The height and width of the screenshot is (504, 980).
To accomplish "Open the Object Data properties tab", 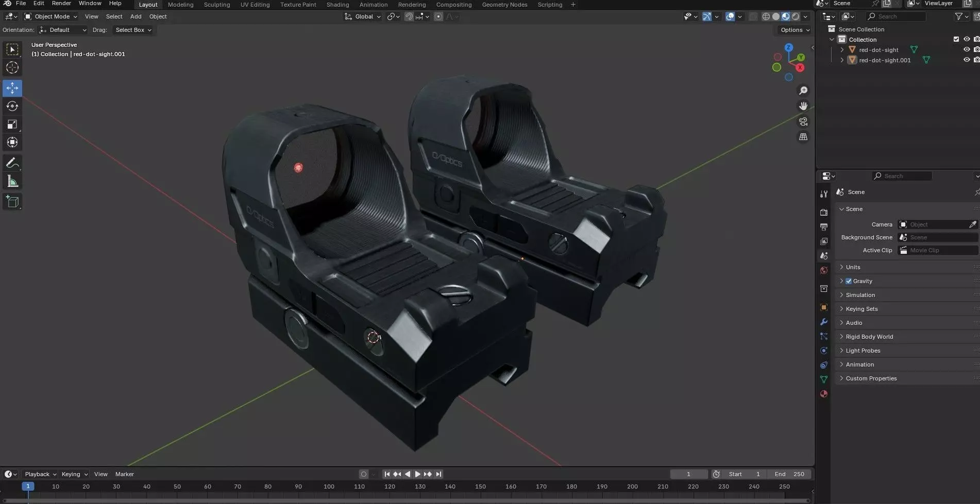I will [x=824, y=379].
